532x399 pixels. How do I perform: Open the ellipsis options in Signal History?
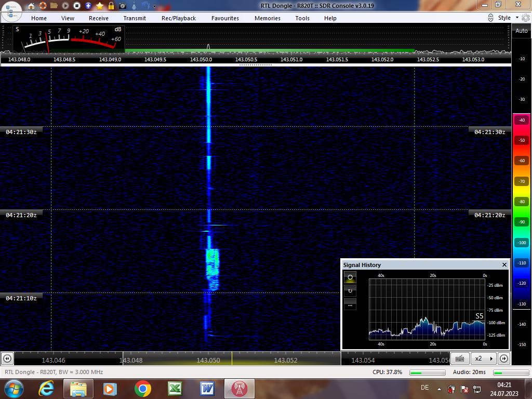pos(350,304)
